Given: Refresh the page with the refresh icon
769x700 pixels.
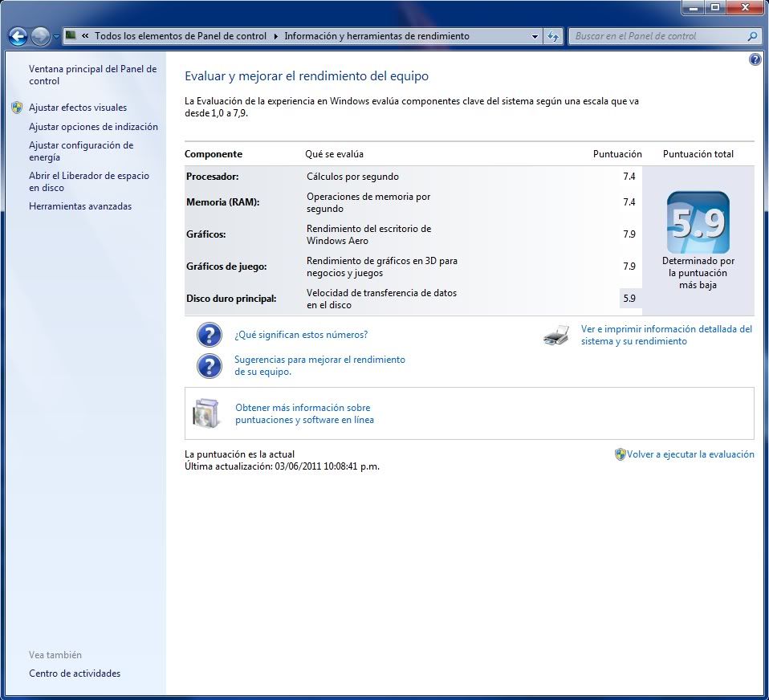Looking at the screenshot, I should click(x=553, y=36).
